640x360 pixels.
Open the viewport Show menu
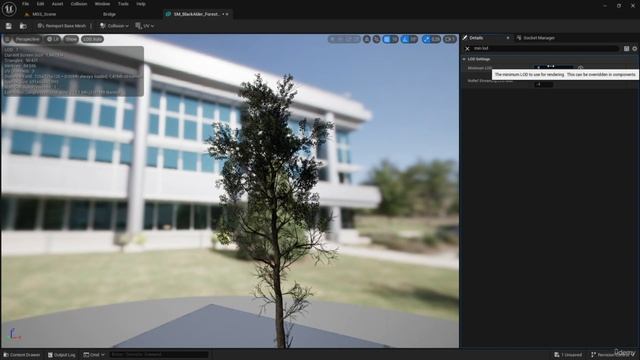(71, 39)
